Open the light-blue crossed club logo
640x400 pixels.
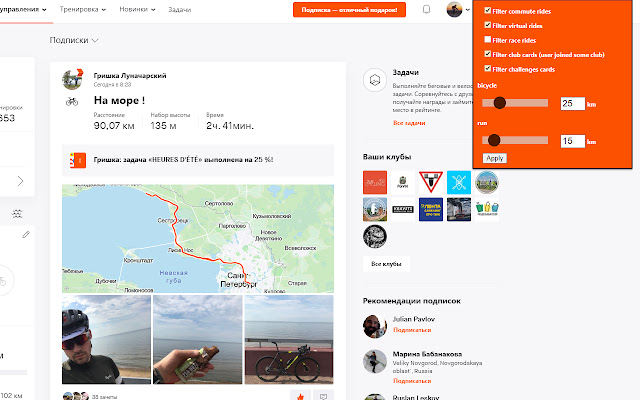pos(459,182)
